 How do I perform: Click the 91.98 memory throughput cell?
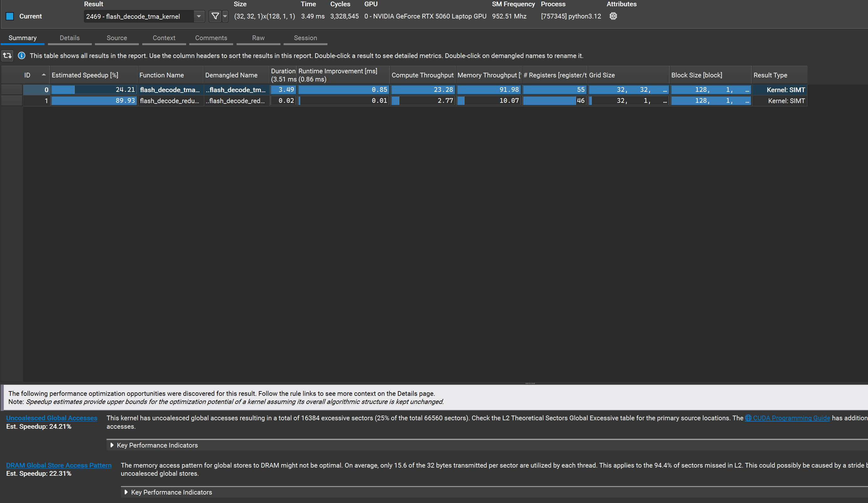[x=489, y=90]
